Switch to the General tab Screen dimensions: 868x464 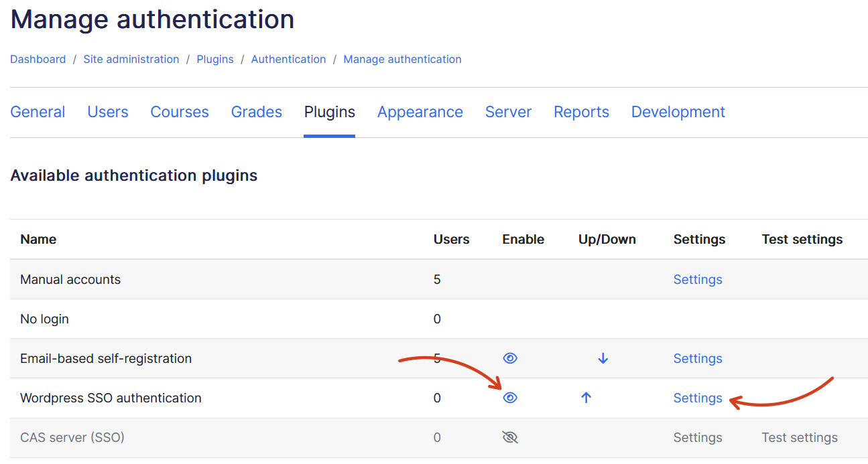point(38,112)
